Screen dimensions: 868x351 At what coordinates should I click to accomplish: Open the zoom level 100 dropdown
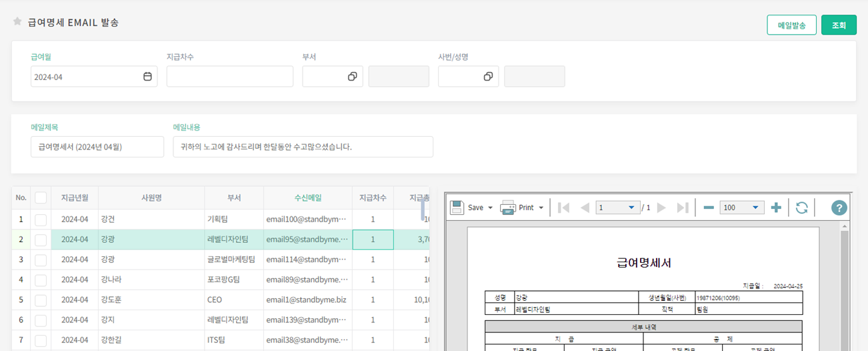tap(755, 208)
